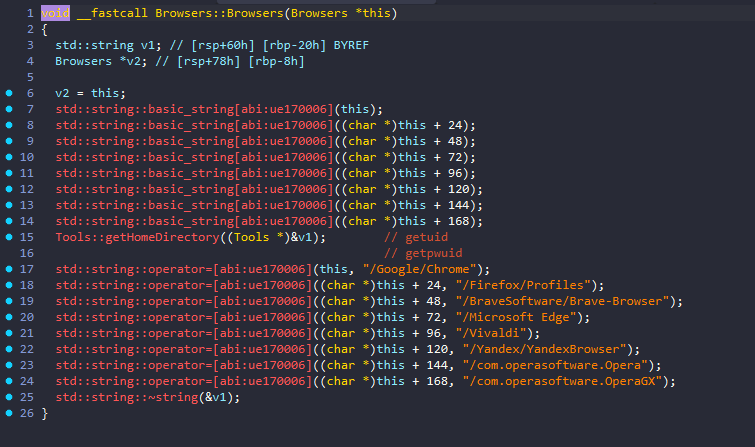Click breakpoint dot on line 17
The width and height of the screenshot is (755, 447).
(x=9, y=269)
